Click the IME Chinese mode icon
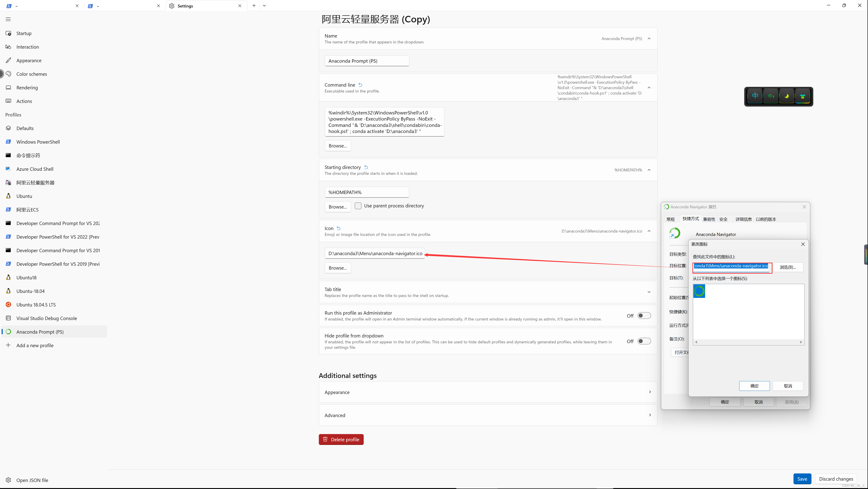Viewport: 868px width, 489px height. (755, 96)
